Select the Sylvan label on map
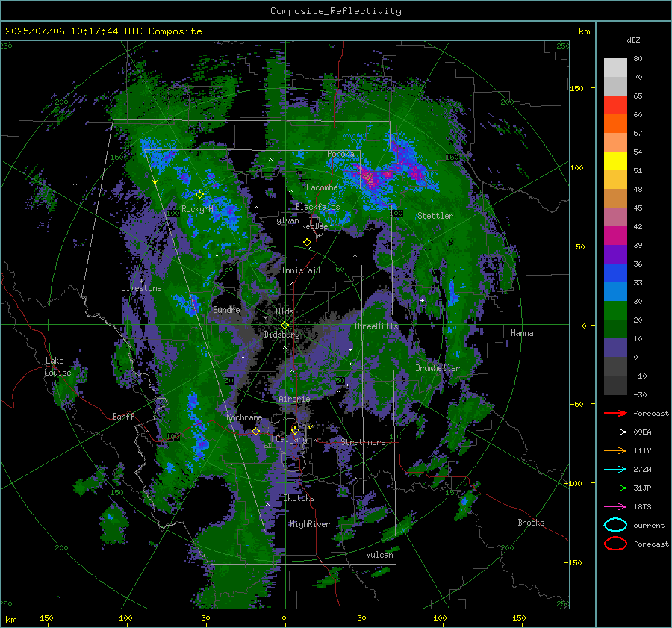Image resolution: width=672 pixels, height=628 pixels. click(x=285, y=220)
